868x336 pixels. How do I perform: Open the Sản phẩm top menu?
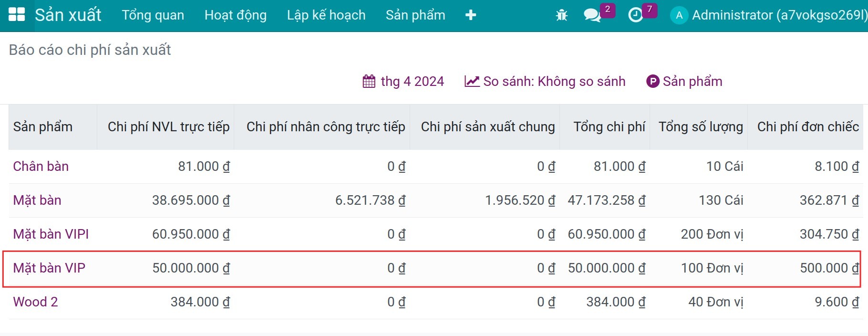(x=415, y=15)
